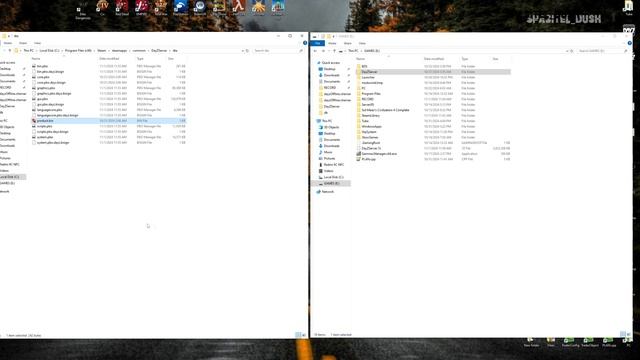Viewport: 640px width, 360px height.
Task: Open right window search box
Action: pos(602,51)
